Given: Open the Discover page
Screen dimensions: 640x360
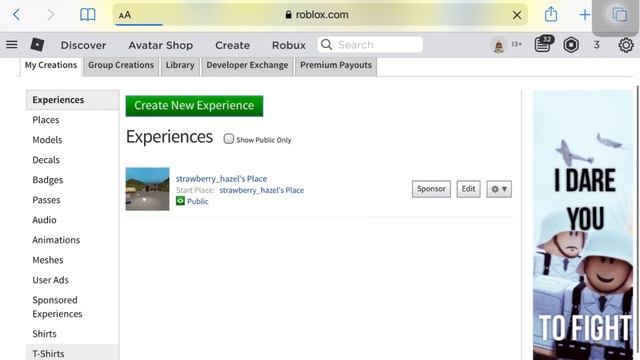Looking at the screenshot, I should [x=83, y=45].
